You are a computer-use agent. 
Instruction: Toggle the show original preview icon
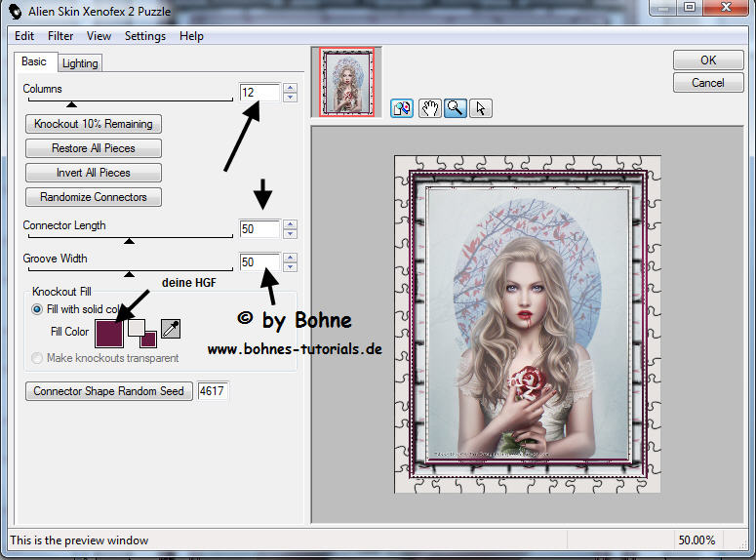[x=402, y=108]
